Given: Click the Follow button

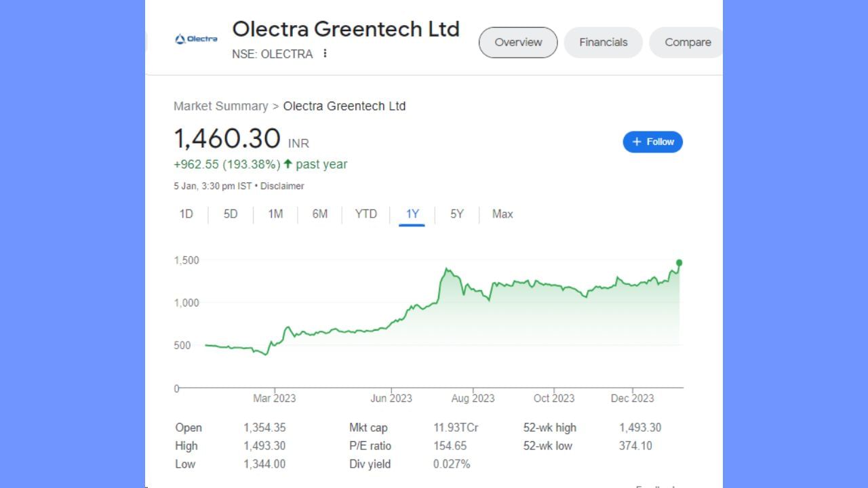Looking at the screenshot, I should [x=652, y=142].
